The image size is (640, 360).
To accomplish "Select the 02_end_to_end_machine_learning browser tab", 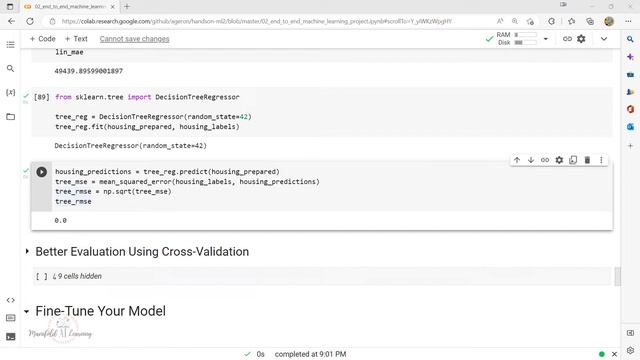I will pos(69,7).
